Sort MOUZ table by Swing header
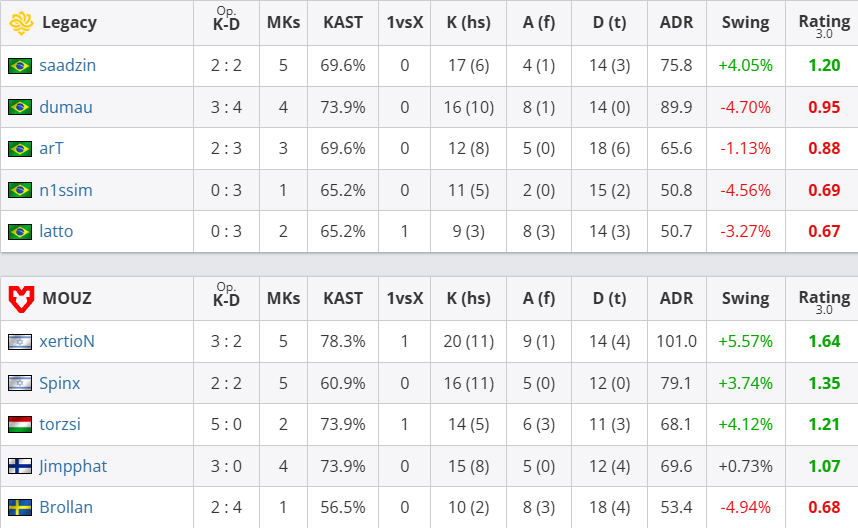The image size is (858, 528). [x=745, y=298]
